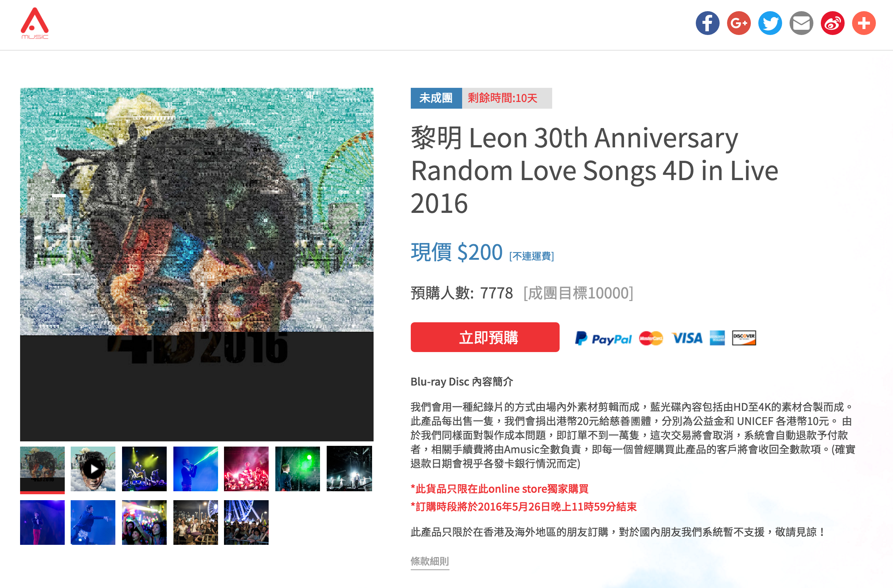This screenshot has height=588, width=893.
Task: Share on Weibo
Action: pyautogui.click(x=832, y=23)
